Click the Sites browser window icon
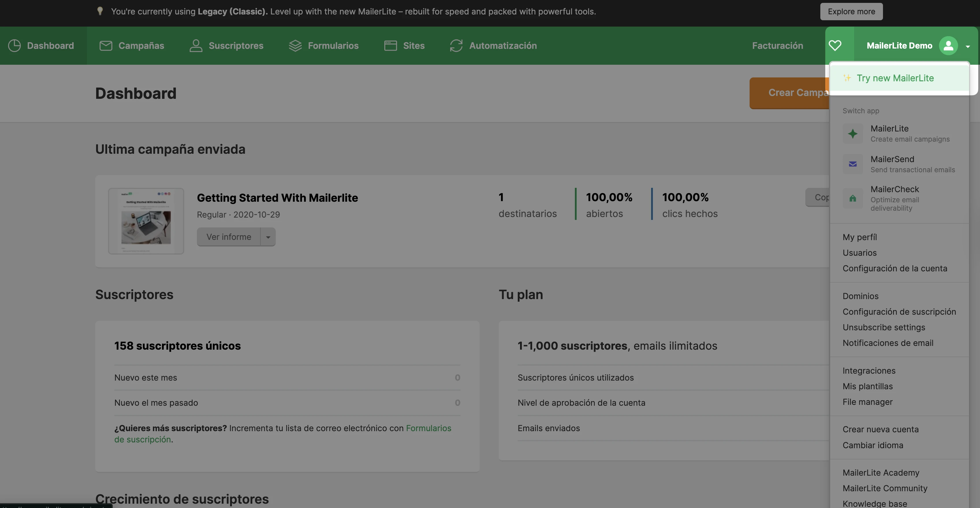This screenshot has height=508, width=980. coord(390,46)
